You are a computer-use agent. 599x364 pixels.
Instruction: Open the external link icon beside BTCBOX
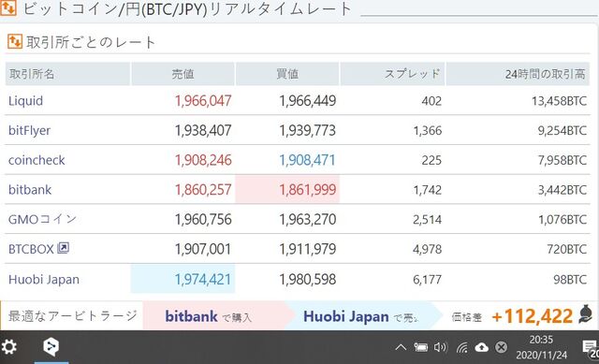click(63, 248)
